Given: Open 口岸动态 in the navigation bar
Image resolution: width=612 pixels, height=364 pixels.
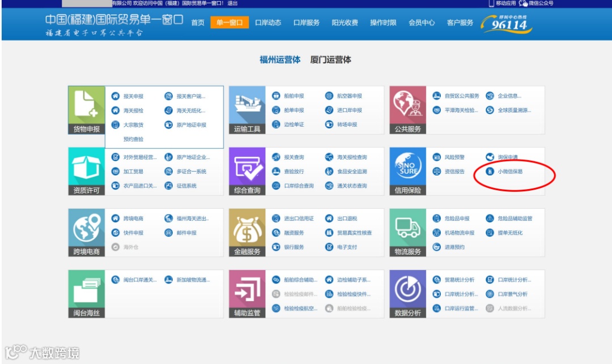Looking at the screenshot, I should pyautogui.click(x=268, y=23).
